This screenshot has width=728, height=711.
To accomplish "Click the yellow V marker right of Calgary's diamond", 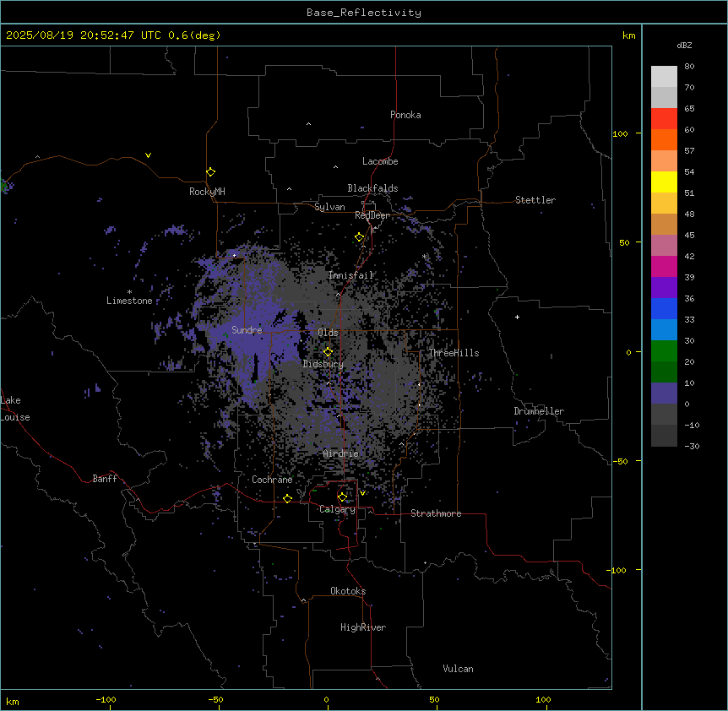I will click(x=362, y=493).
